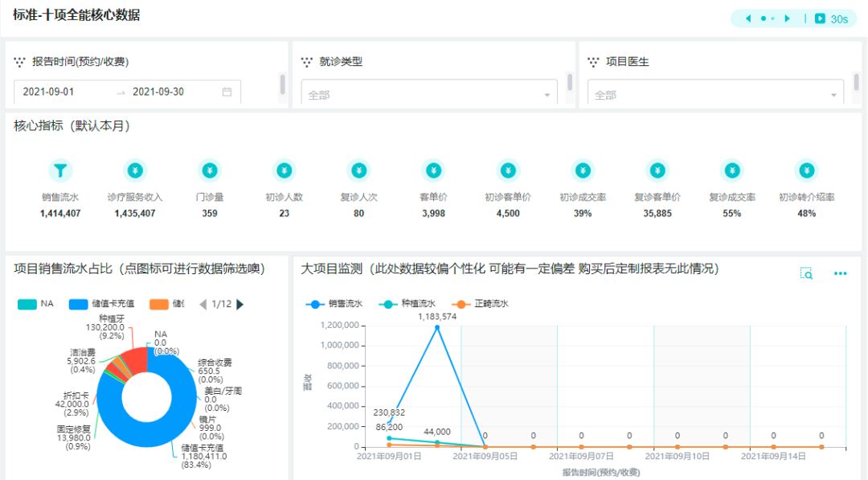Image resolution: width=868 pixels, height=480 pixels.
Task: Toggle the 30s autoplay icon
Action: [x=820, y=18]
